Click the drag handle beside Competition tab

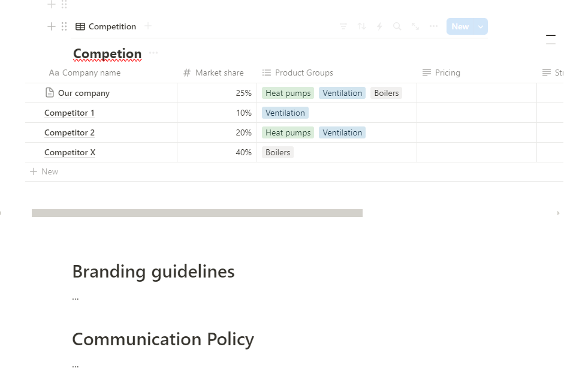[x=64, y=26]
